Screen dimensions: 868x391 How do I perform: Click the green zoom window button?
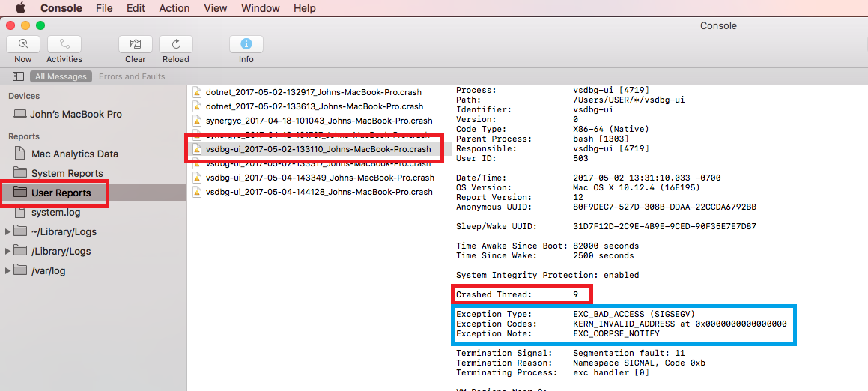[40, 25]
